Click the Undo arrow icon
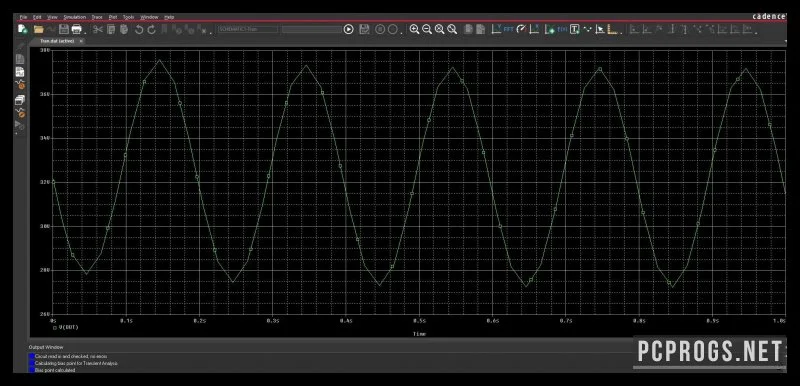Viewport: 800px width, 386px height. coord(139,29)
